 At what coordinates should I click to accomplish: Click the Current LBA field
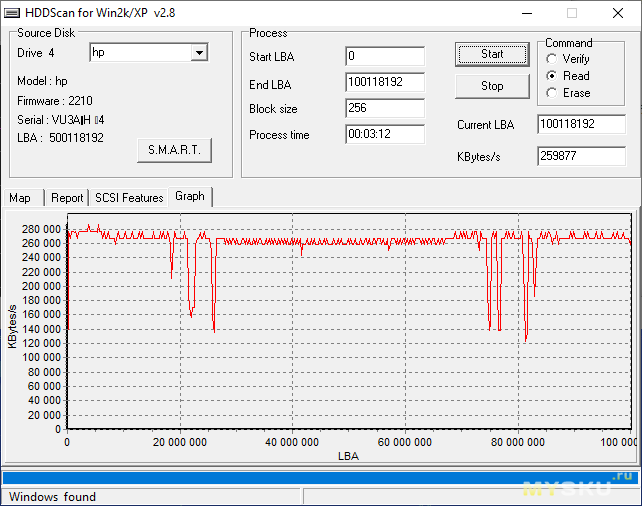(580, 125)
